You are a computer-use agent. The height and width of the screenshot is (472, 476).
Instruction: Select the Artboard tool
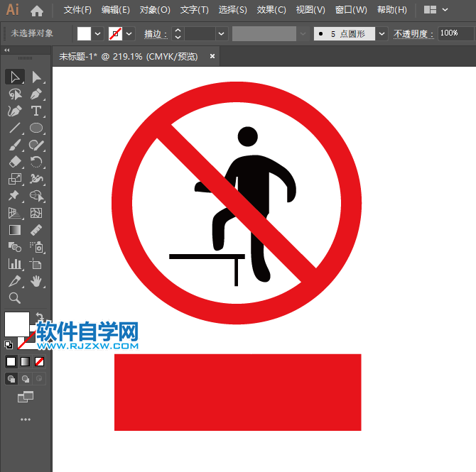(36, 264)
